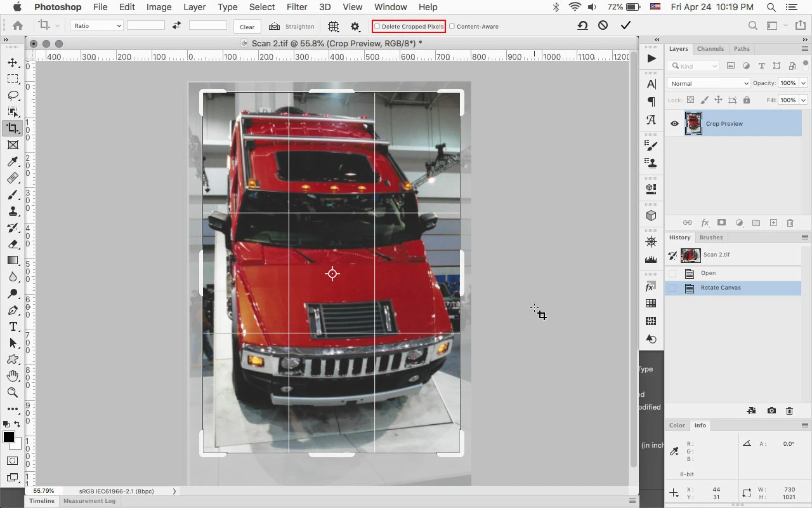Toggle lock transparent pixels
The height and width of the screenshot is (508, 812).
(690, 100)
